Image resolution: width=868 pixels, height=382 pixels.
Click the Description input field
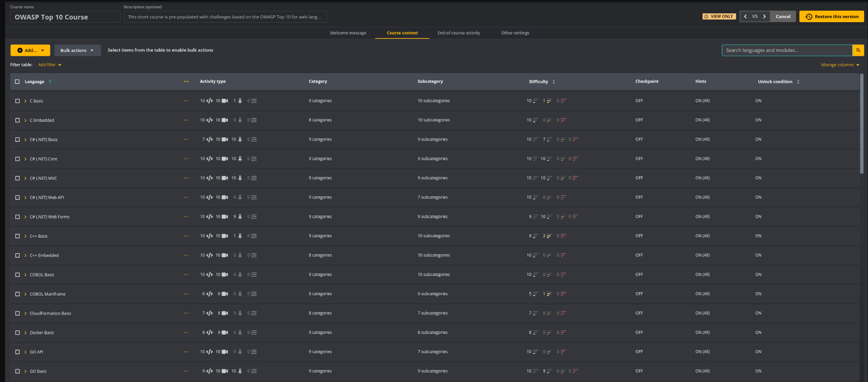225,17
